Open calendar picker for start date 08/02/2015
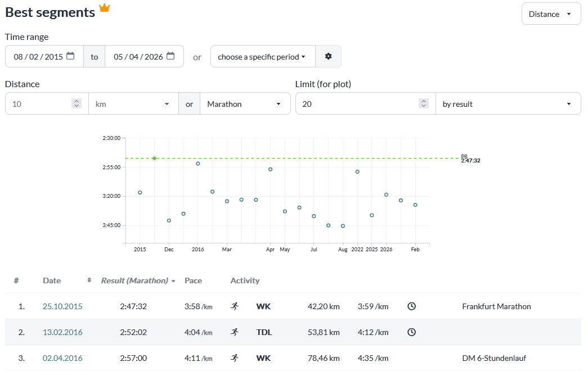The width and height of the screenshot is (588, 371). 70,56
